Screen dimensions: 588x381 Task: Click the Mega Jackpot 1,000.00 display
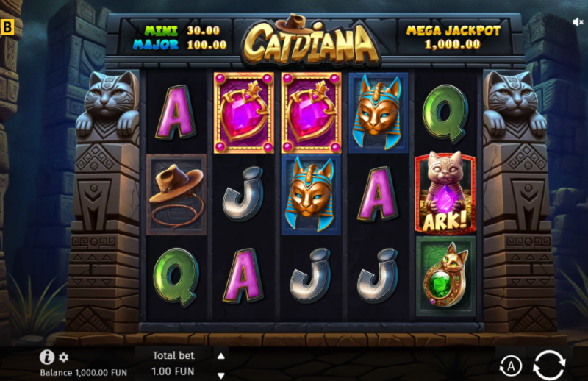click(453, 38)
